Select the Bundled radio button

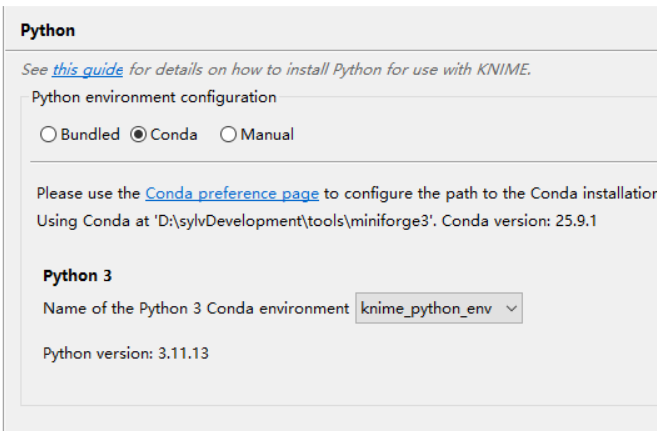[48, 135]
